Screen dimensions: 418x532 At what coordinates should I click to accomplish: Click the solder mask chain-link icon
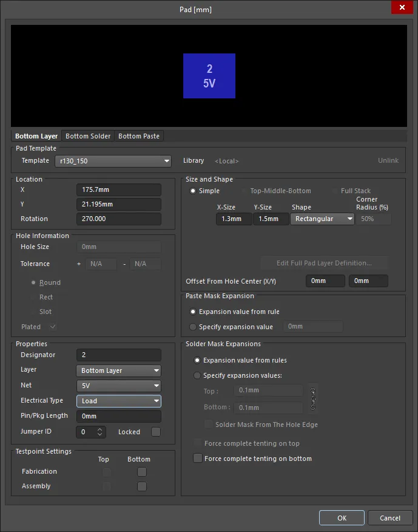click(x=313, y=399)
